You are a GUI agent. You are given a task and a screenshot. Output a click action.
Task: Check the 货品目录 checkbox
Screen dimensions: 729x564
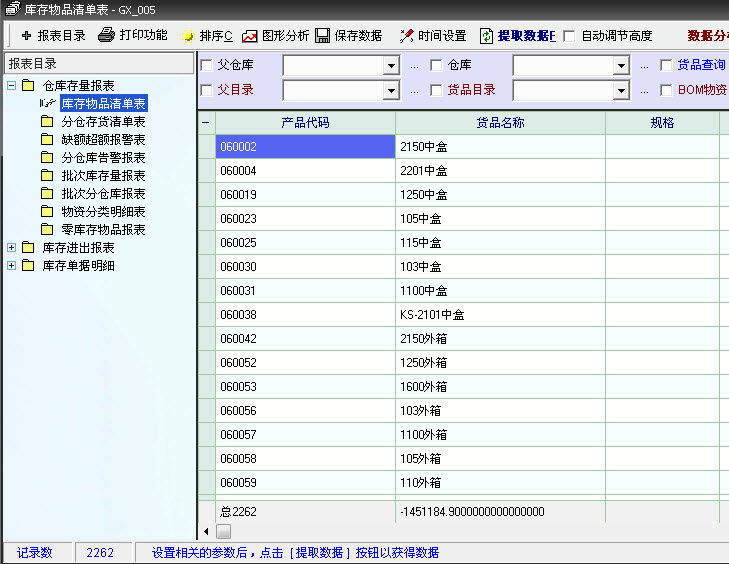pyautogui.click(x=437, y=90)
